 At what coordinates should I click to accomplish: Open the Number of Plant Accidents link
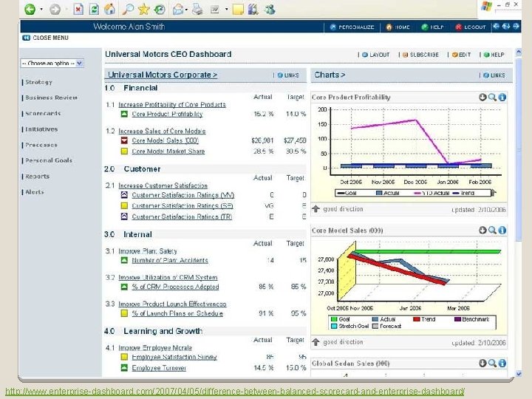tap(170, 260)
